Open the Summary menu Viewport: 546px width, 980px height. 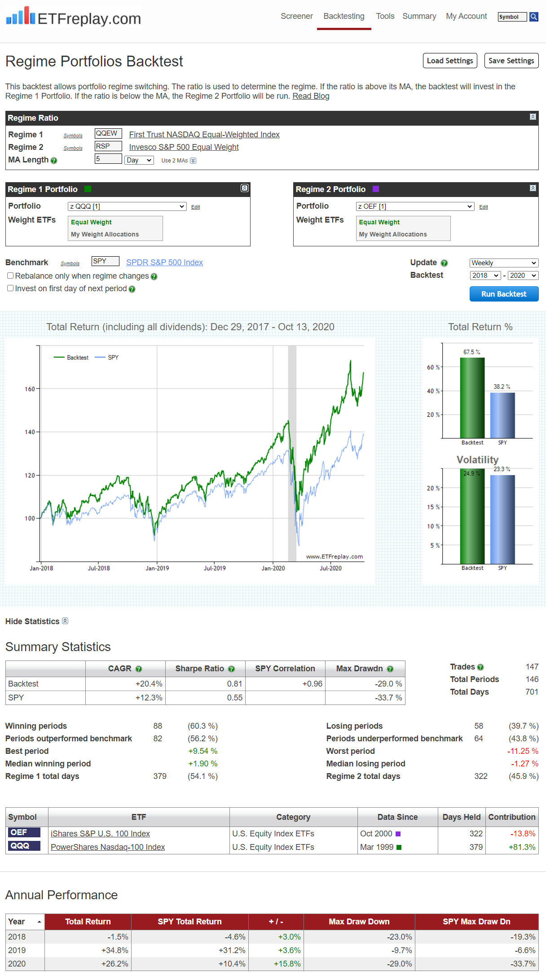[419, 16]
